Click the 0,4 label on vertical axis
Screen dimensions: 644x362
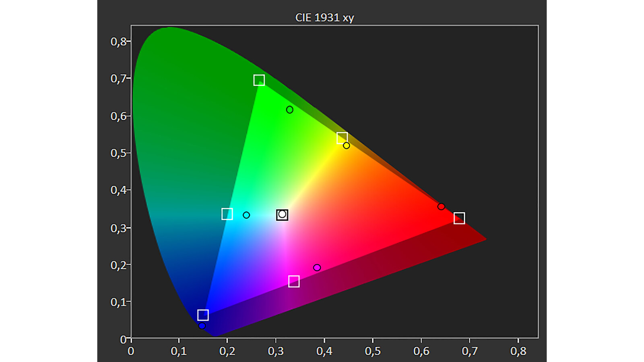(x=118, y=190)
